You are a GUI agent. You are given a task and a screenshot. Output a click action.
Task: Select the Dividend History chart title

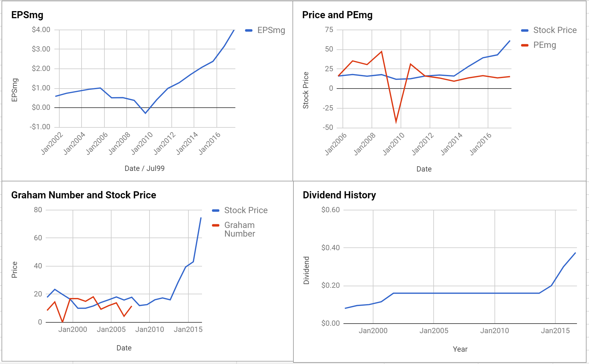[339, 195]
